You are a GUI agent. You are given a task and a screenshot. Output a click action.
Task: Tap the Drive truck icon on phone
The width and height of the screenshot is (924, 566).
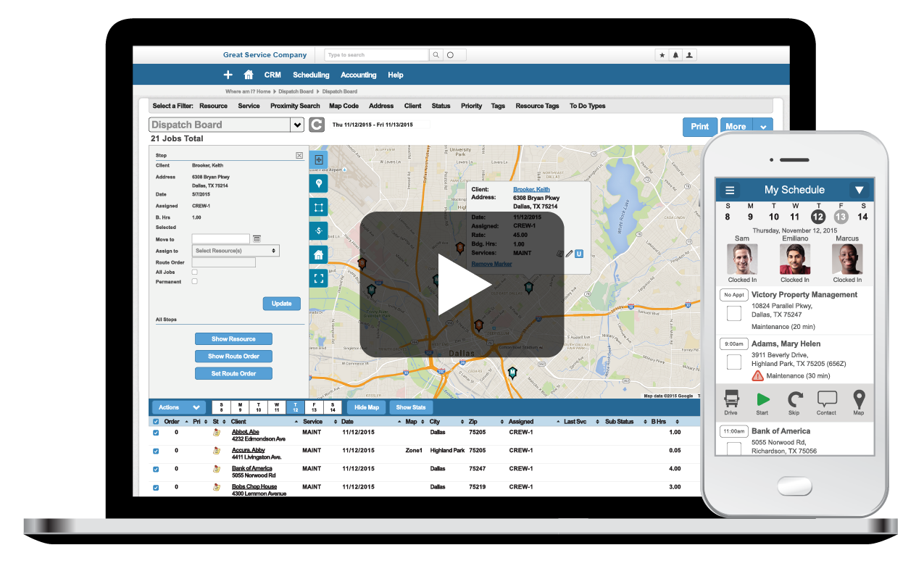click(731, 399)
